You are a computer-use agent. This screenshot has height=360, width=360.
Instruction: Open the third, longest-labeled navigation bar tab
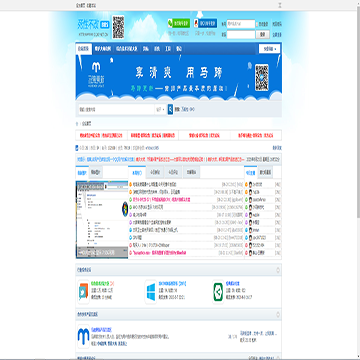coord(126,49)
